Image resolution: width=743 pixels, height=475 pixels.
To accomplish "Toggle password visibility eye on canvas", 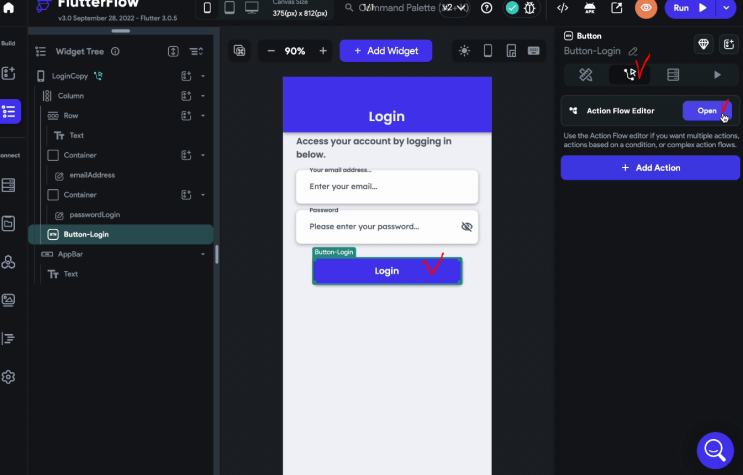I will pyautogui.click(x=467, y=227).
